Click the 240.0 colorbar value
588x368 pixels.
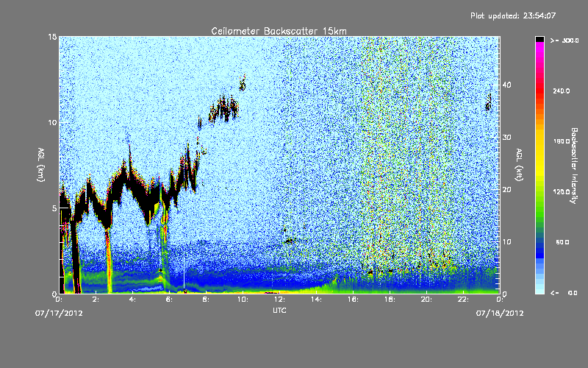pyautogui.click(x=562, y=91)
